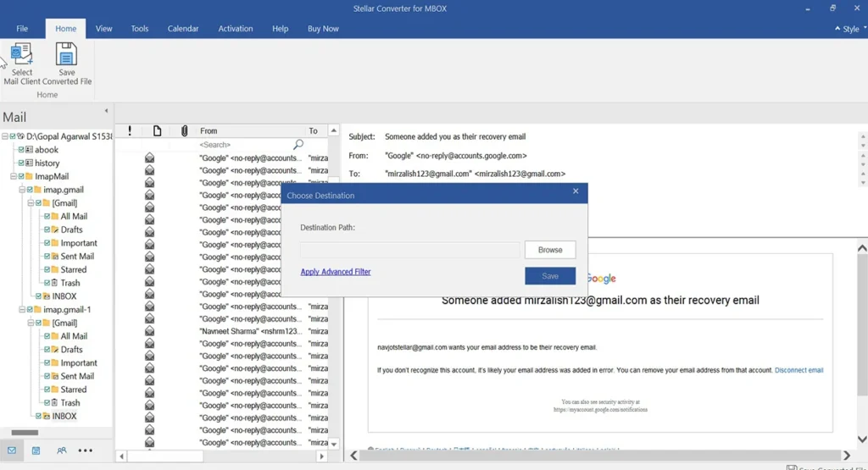Image resolution: width=868 pixels, height=470 pixels.
Task: Open the Mail view icon in bottom bar
Action: pyautogui.click(x=12, y=450)
